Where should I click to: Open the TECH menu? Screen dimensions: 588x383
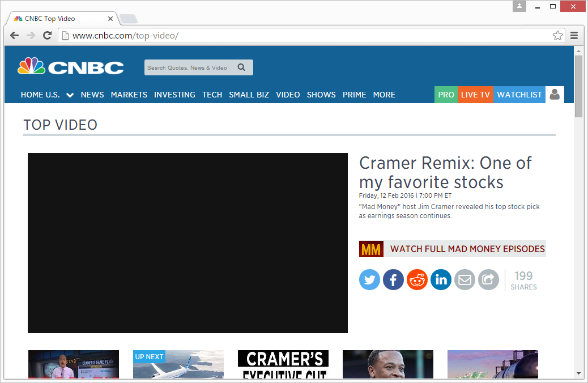coord(212,95)
